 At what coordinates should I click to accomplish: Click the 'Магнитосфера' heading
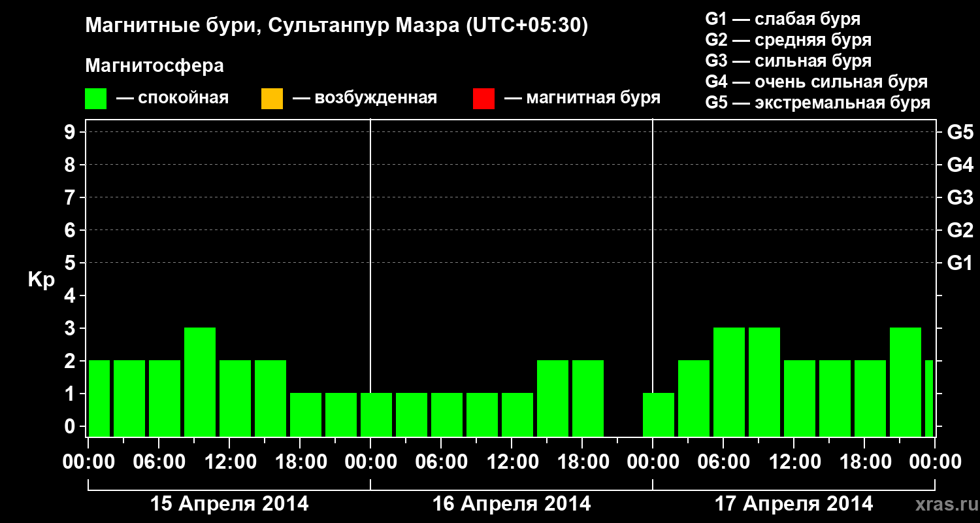(154, 66)
